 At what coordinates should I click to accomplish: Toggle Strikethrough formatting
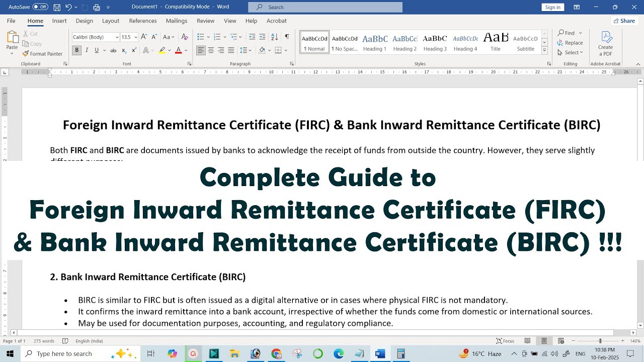click(113, 50)
